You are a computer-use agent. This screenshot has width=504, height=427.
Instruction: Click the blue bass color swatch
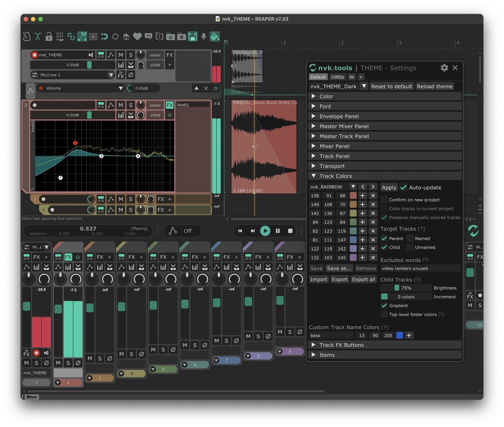tap(399, 335)
